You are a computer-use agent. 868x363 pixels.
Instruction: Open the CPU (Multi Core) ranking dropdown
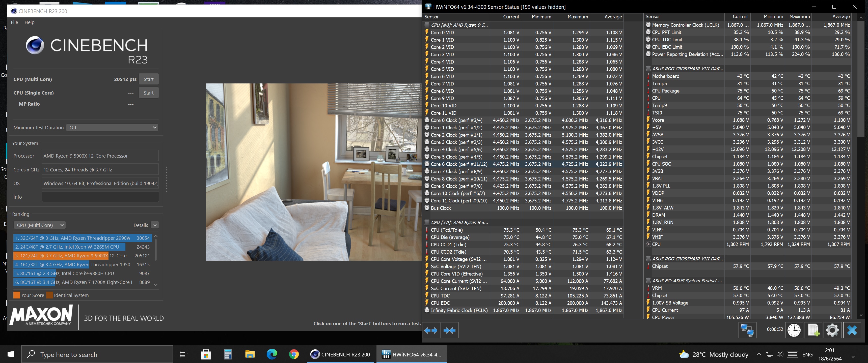40,225
